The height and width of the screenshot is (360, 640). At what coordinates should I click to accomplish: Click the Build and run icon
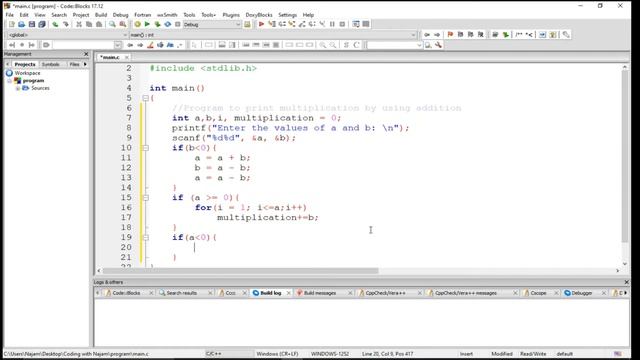[158, 24]
